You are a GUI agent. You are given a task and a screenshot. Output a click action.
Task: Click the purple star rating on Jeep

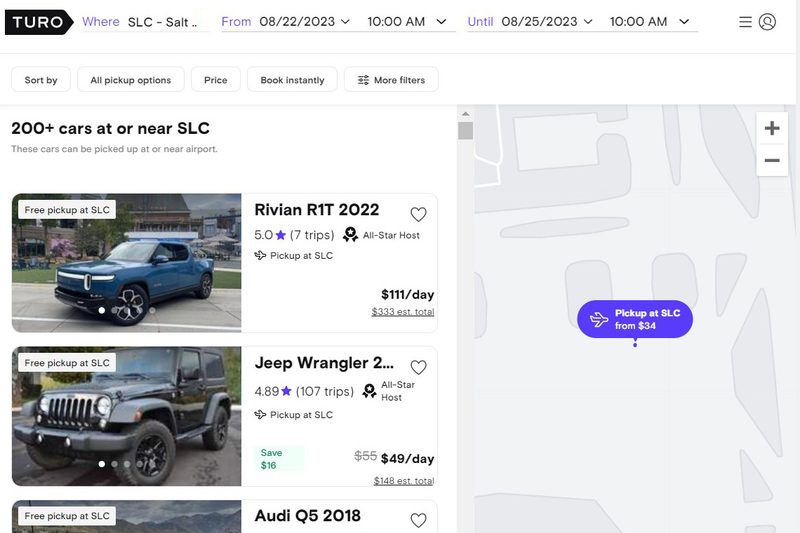click(x=286, y=391)
